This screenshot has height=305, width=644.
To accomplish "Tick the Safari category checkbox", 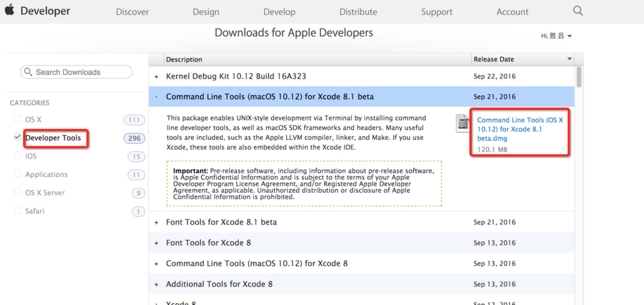I will coord(17,210).
